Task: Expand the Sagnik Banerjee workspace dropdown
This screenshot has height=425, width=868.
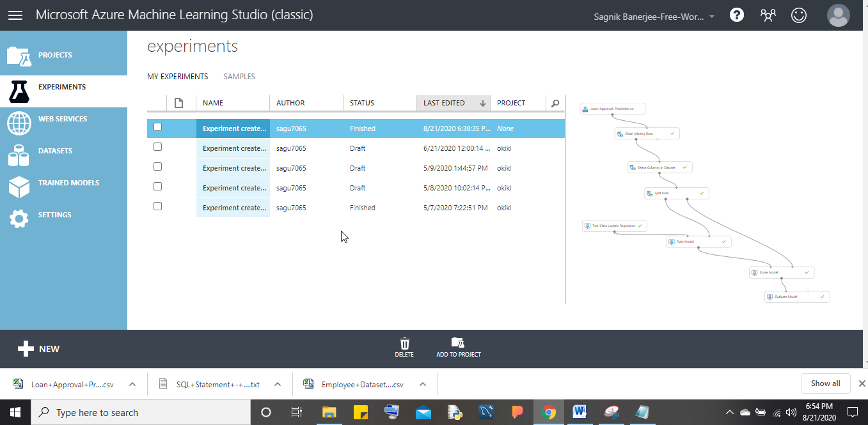Action: (654, 16)
